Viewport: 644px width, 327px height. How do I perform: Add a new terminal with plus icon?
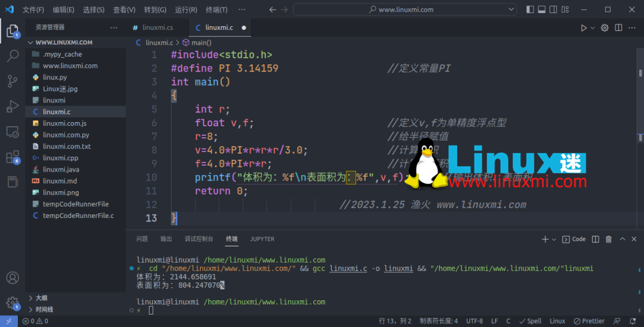click(545, 239)
